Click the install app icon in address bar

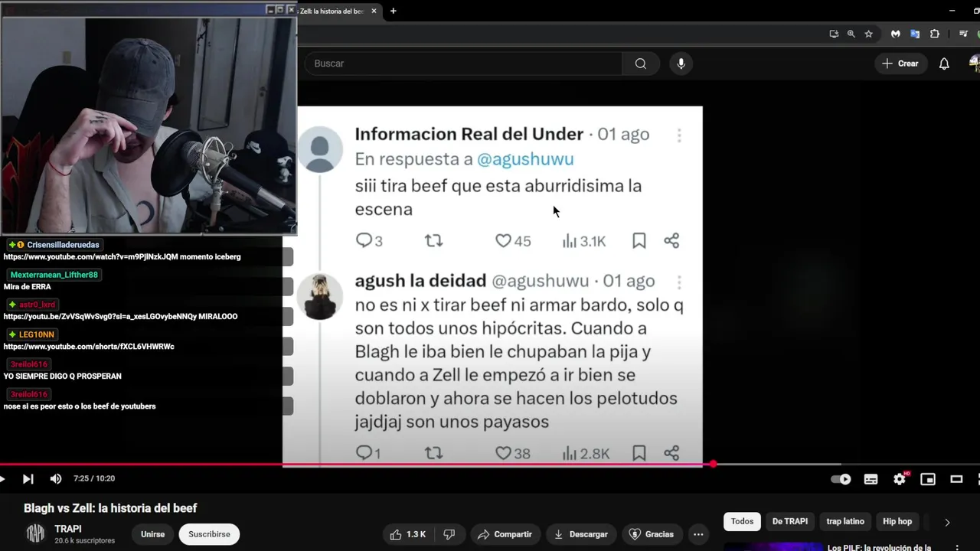coord(834,34)
